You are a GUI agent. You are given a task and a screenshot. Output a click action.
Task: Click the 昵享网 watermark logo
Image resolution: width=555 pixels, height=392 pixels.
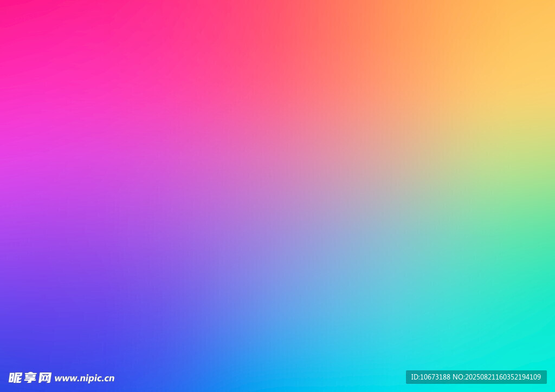pos(30,378)
